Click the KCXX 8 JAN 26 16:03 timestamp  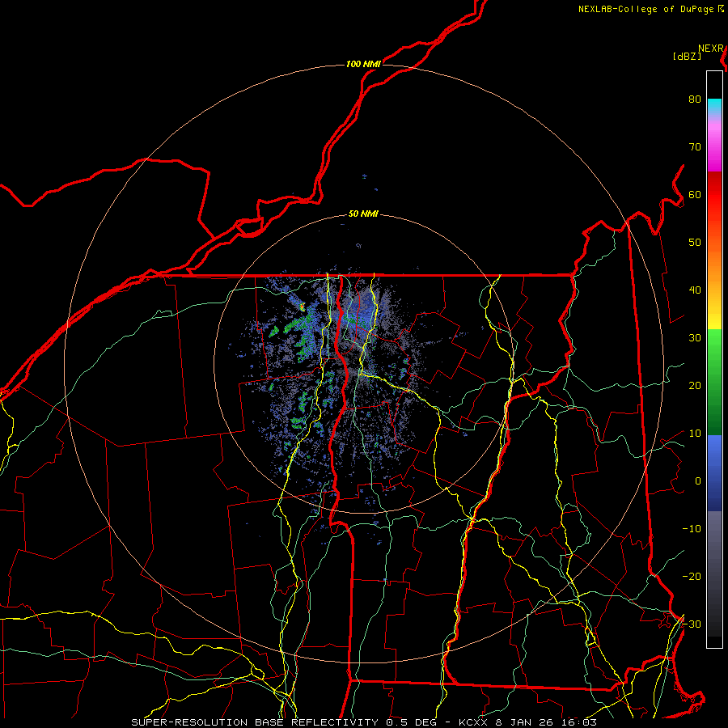click(x=528, y=722)
